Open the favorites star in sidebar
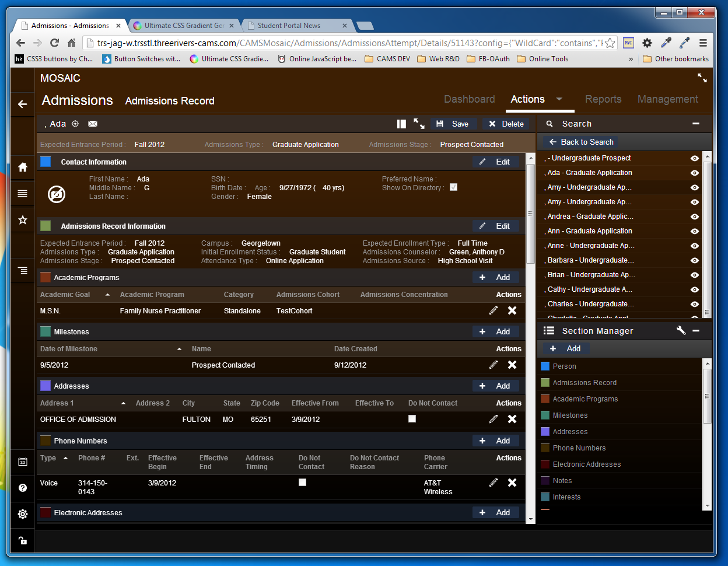Image resolution: width=728 pixels, height=566 pixels. pos(23,220)
